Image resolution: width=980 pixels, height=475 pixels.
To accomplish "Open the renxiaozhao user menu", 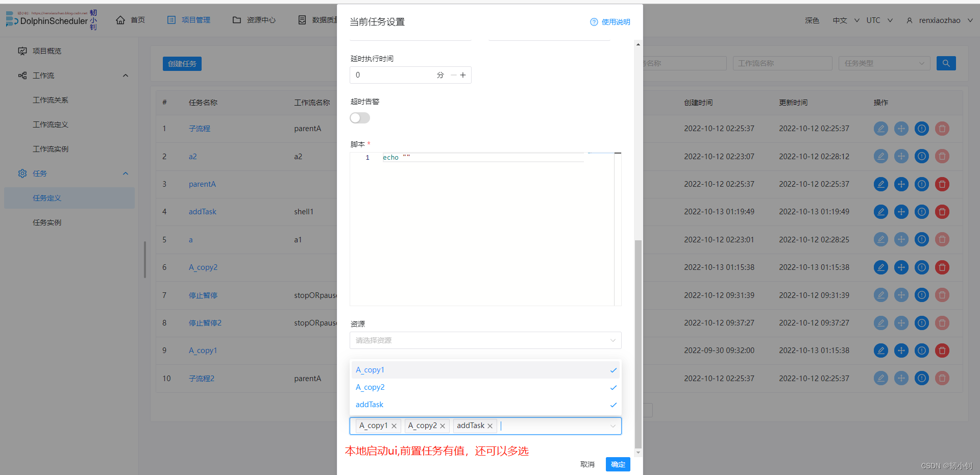I will tap(940, 20).
